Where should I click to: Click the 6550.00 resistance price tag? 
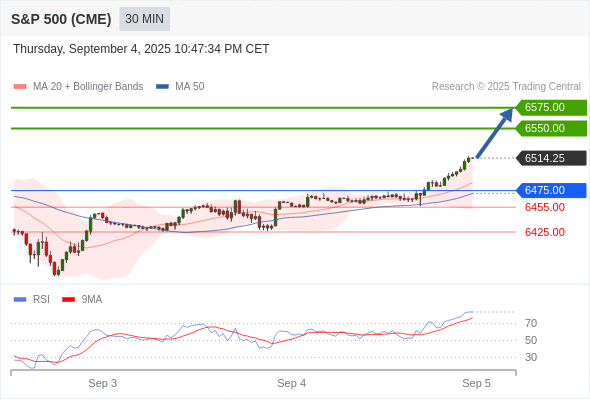551,128
